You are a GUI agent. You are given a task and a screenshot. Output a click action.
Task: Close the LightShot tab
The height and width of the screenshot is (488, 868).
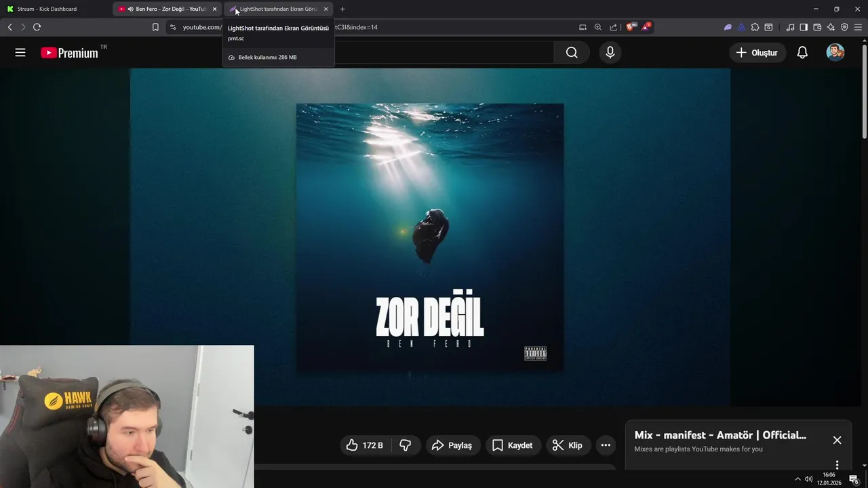pos(326,9)
